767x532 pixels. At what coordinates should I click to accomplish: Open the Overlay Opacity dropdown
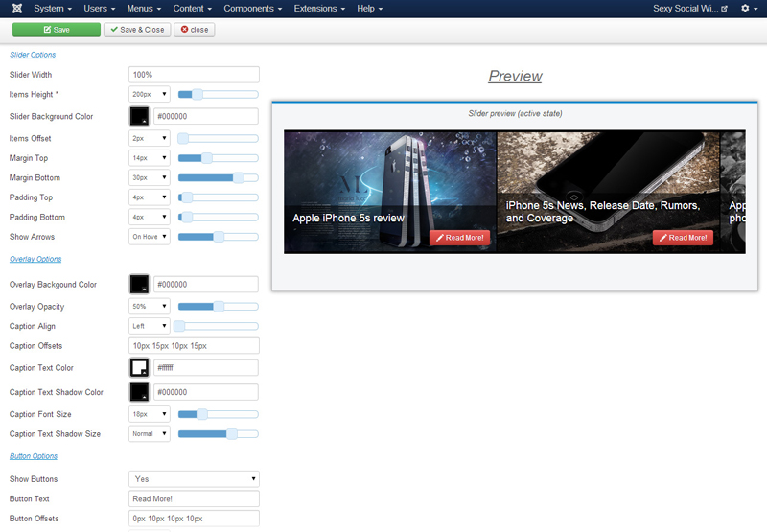click(x=150, y=307)
